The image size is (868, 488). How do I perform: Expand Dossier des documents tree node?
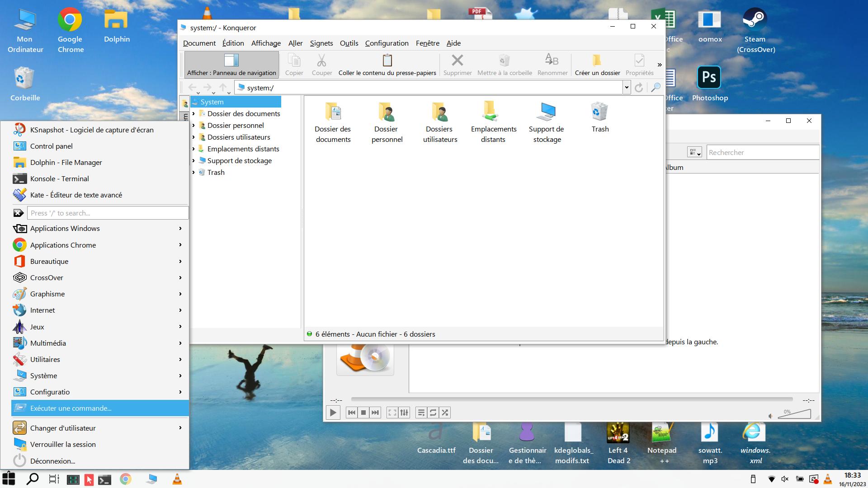tap(193, 114)
